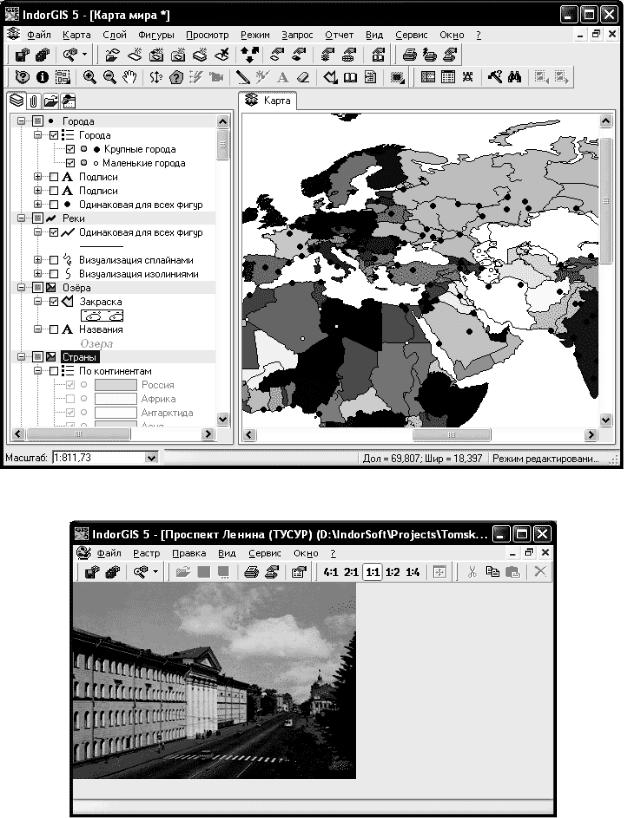Click the 'Сервис' menu in map window
Viewport: 624px width, 818px height.
[x=411, y=35]
